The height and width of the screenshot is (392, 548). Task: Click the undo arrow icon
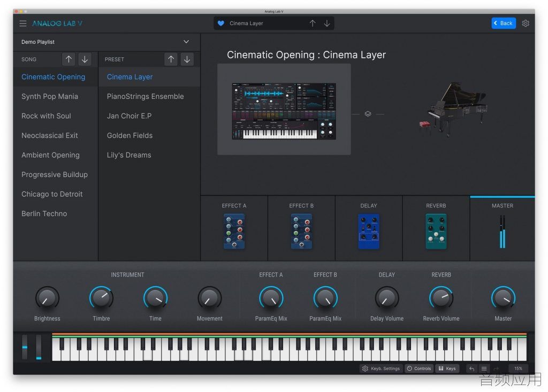472,368
